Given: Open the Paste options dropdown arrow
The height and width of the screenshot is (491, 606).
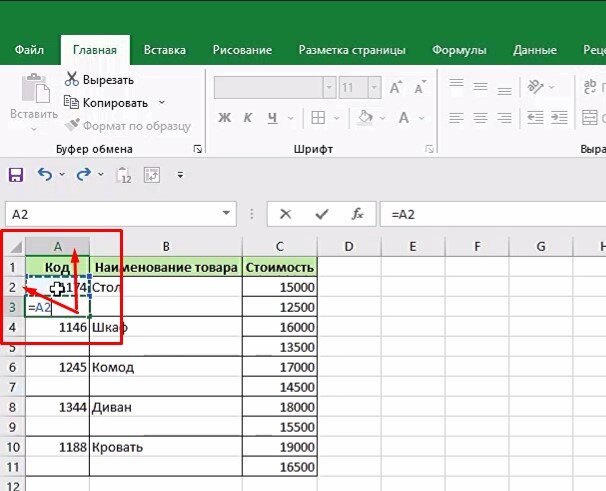Looking at the screenshot, I should [34, 130].
